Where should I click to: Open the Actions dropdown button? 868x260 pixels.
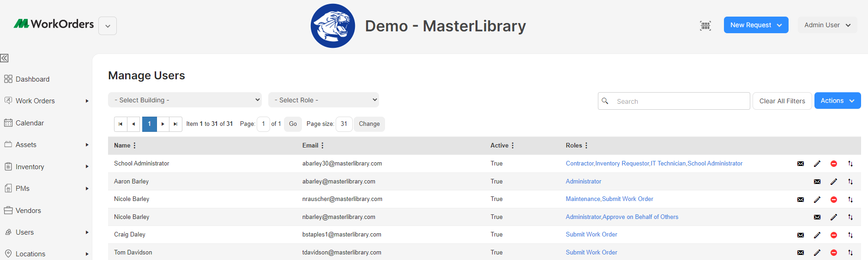(838, 100)
